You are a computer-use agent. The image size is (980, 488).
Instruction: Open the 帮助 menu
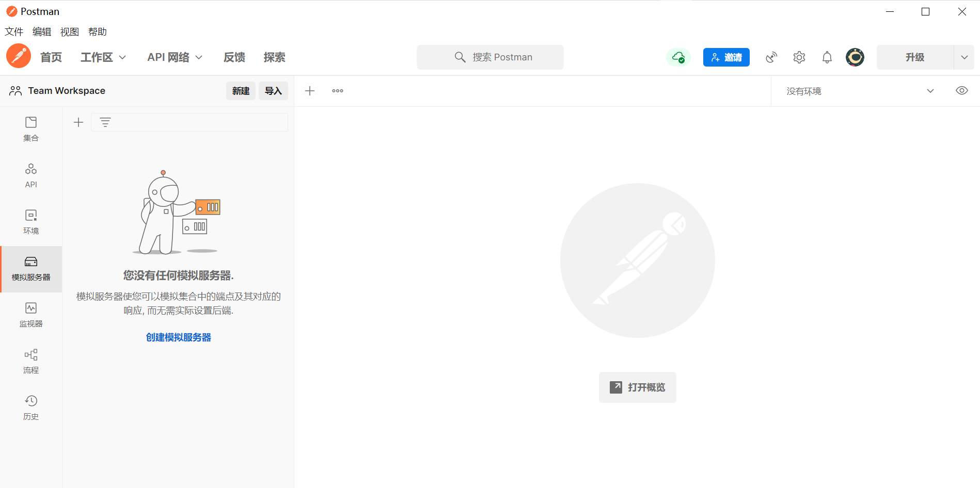[98, 32]
